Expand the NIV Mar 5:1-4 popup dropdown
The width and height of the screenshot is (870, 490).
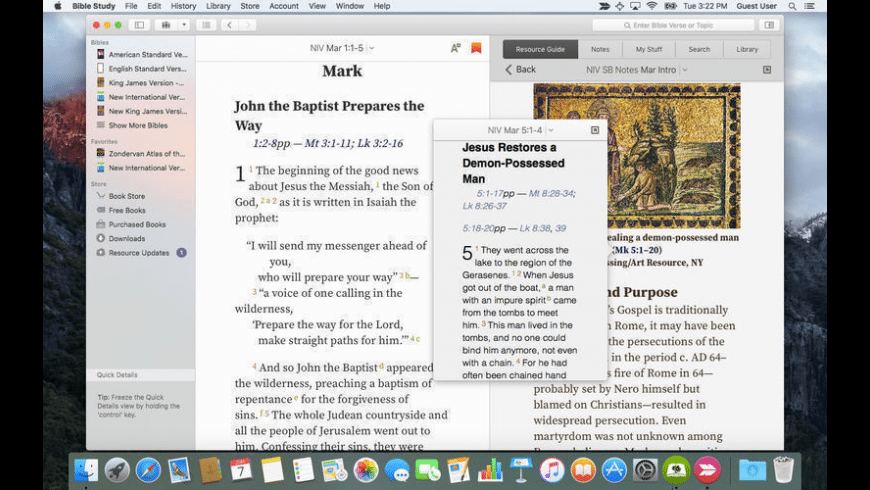point(551,130)
